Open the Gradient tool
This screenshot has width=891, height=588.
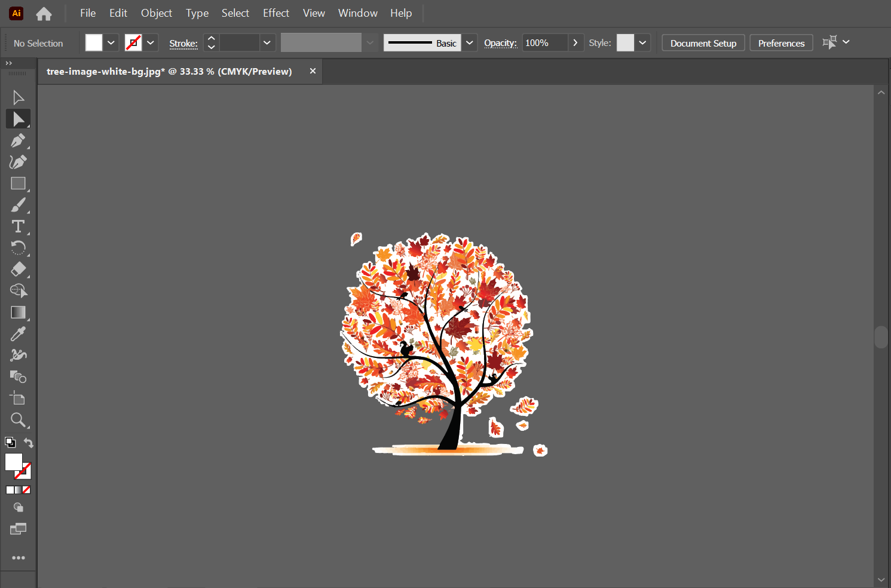(18, 312)
